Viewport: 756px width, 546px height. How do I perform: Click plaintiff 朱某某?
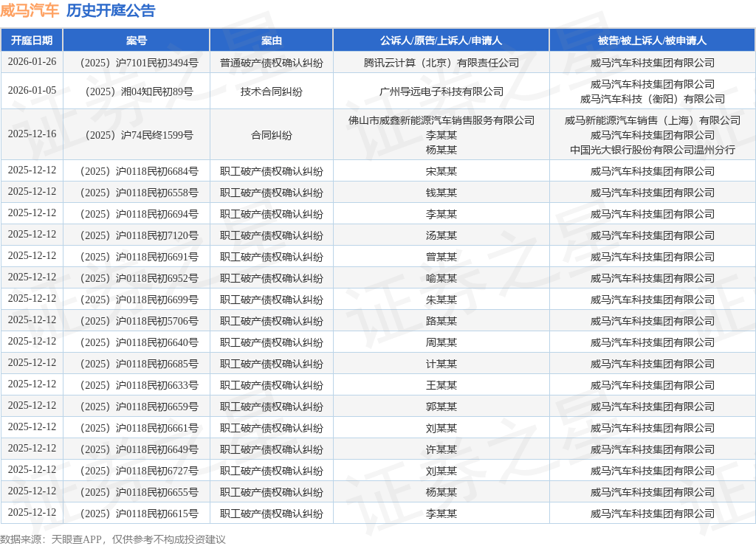pos(441,300)
